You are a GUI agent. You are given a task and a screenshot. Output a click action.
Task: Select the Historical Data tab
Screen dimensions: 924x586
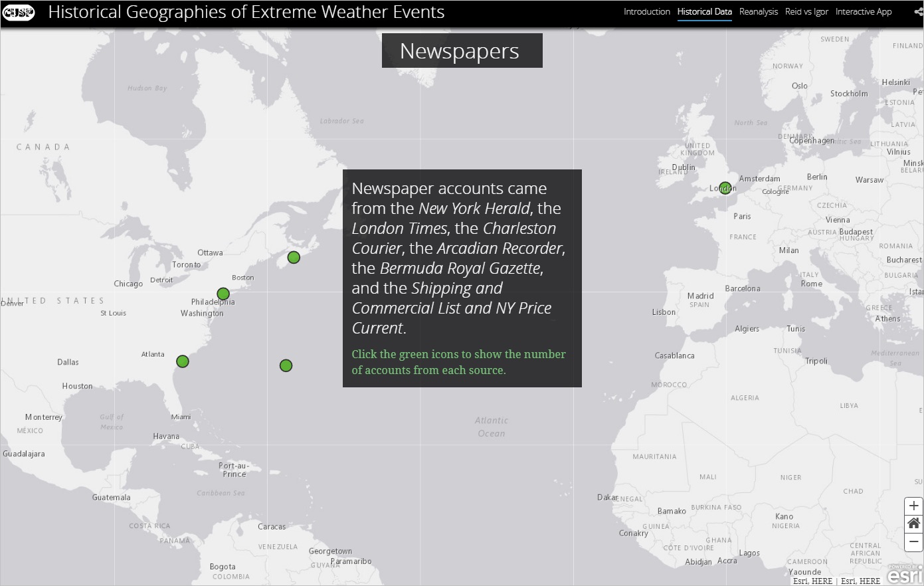[704, 12]
